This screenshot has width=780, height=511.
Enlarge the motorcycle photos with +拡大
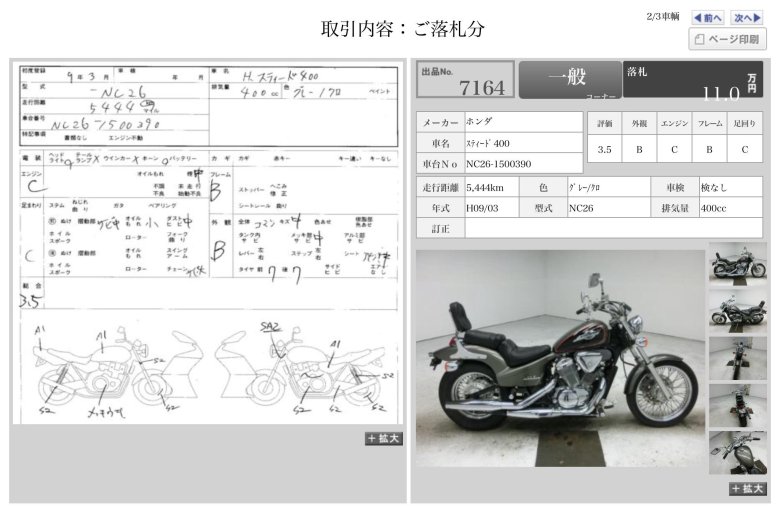[747, 488]
